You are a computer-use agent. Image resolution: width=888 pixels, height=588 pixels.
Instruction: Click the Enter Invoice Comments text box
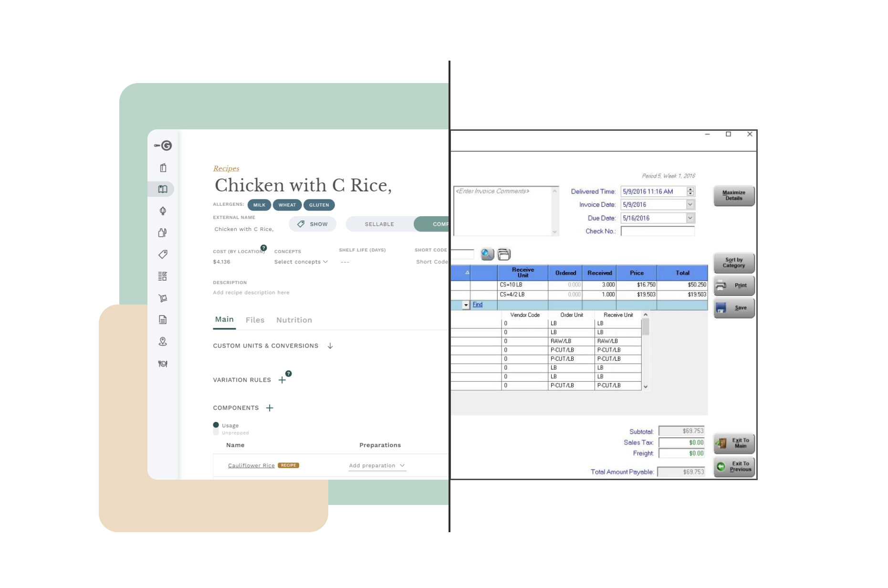click(506, 211)
